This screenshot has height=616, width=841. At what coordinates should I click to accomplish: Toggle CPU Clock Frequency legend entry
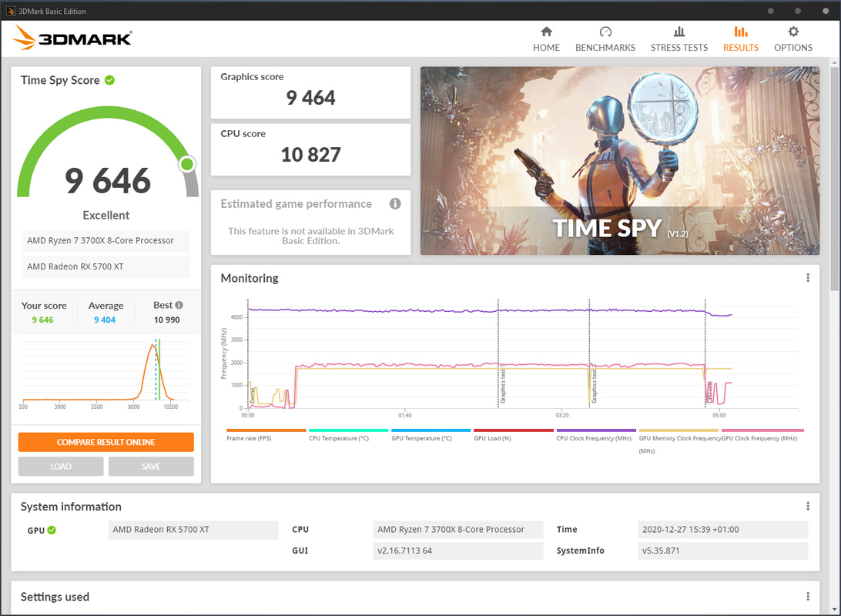coord(596,435)
